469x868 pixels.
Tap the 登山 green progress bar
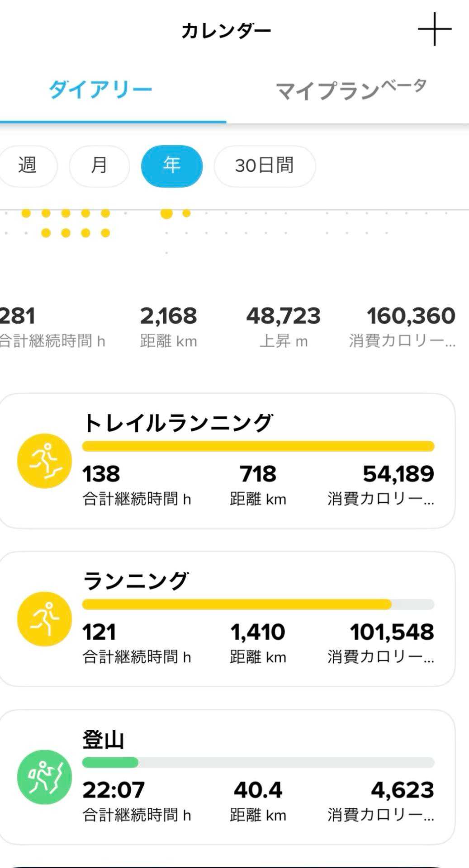point(110,763)
